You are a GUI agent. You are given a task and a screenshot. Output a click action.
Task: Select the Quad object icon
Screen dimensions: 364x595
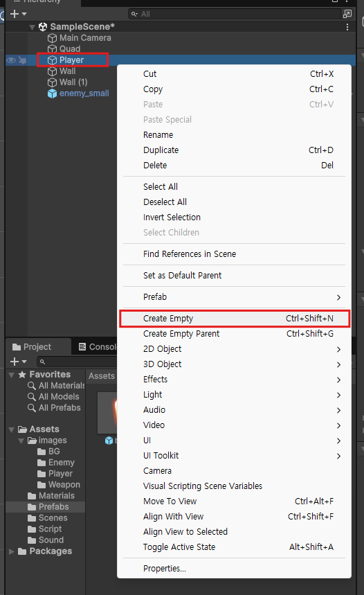tap(52, 49)
